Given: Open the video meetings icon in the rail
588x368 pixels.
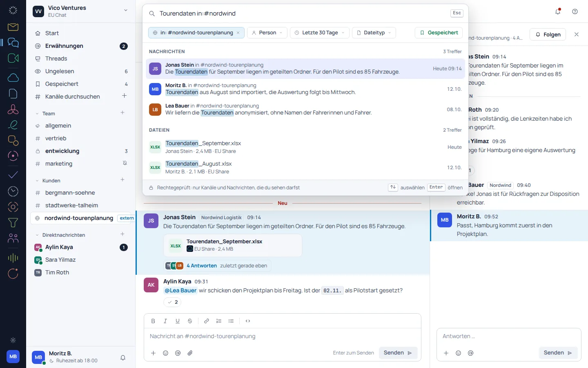Looking at the screenshot, I should pos(13,58).
